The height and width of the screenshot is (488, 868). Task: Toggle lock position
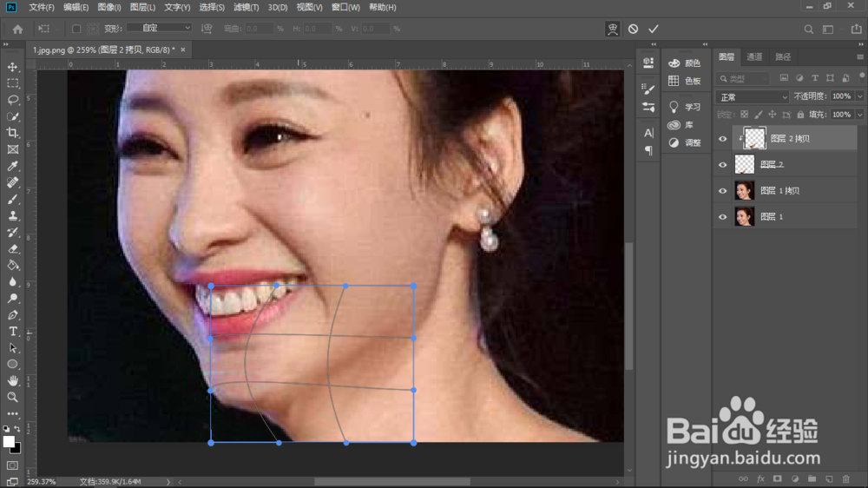pyautogui.click(x=773, y=115)
